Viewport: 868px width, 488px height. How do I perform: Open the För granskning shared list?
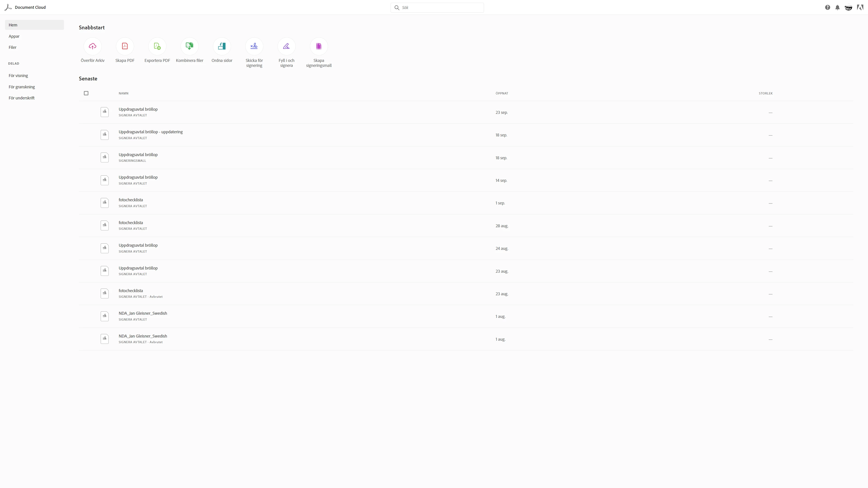(22, 87)
